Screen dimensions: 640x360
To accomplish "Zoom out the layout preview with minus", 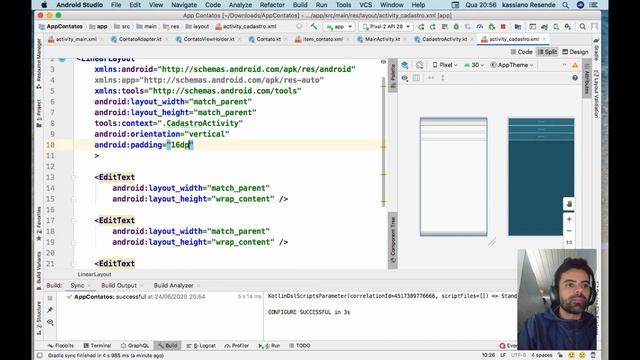I will coord(569,231).
